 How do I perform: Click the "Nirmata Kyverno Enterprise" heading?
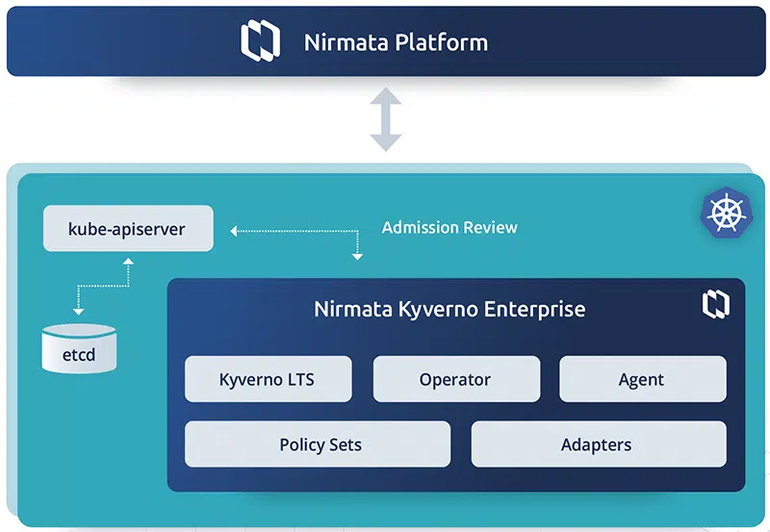click(x=449, y=309)
